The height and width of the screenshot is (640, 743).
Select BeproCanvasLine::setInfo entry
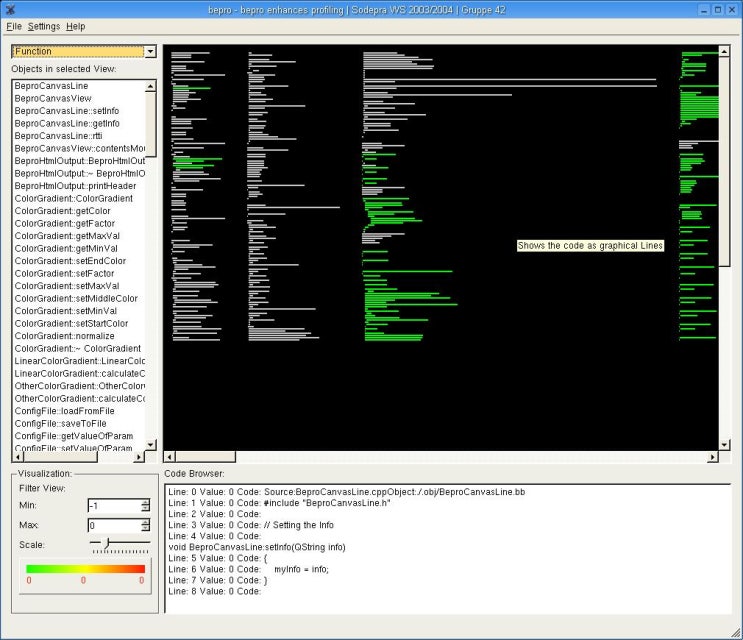[x=67, y=111]
